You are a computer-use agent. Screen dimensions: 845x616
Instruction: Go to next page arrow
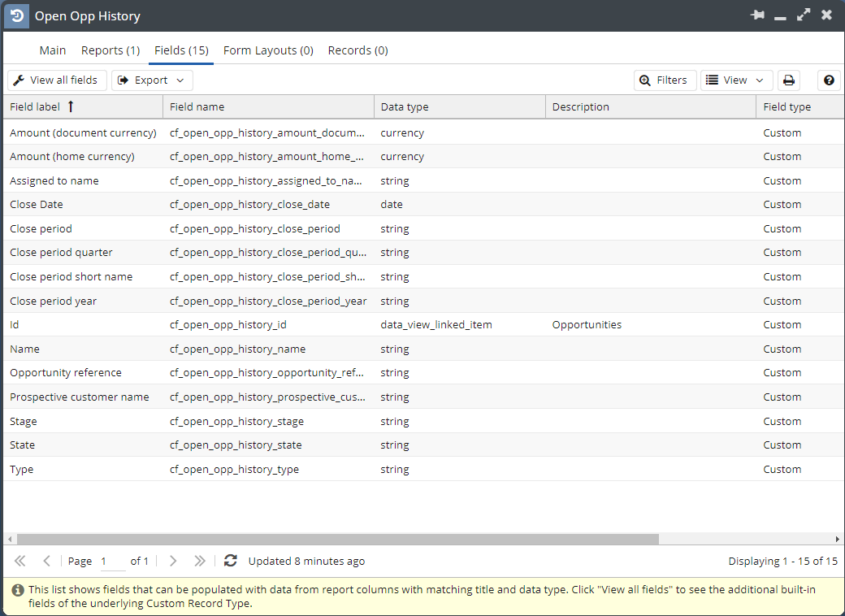coord(173,561)
